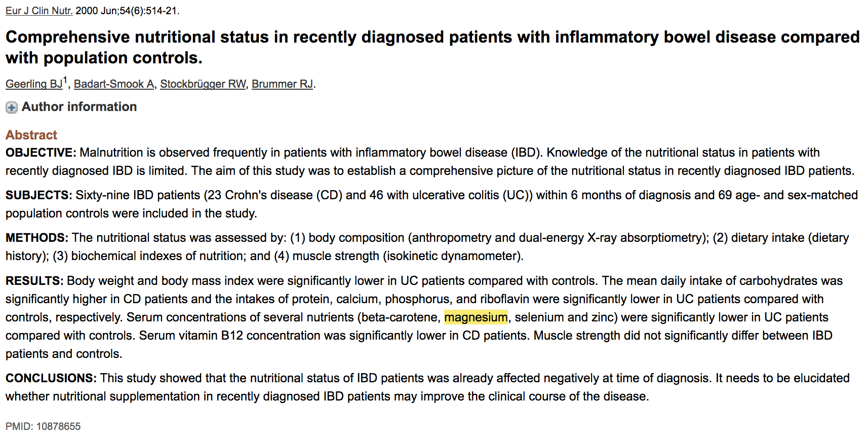
Task: Click affiliation superscript 1 after Geerling BJ
Action: (x=65, y=80)
